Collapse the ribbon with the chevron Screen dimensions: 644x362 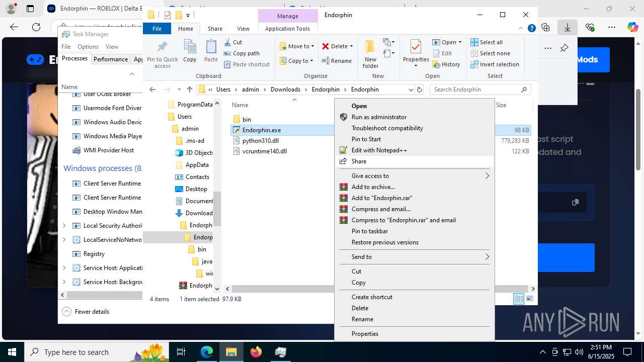pos(521,29)
